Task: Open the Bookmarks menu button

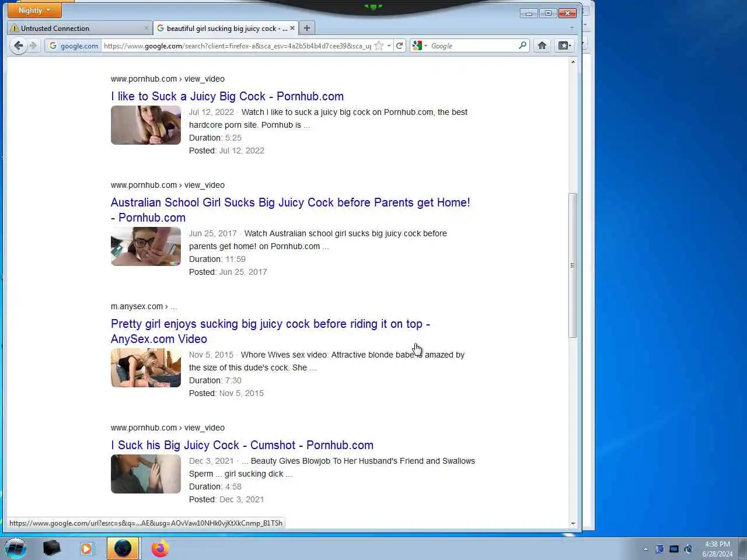Action: coord(565,45)
